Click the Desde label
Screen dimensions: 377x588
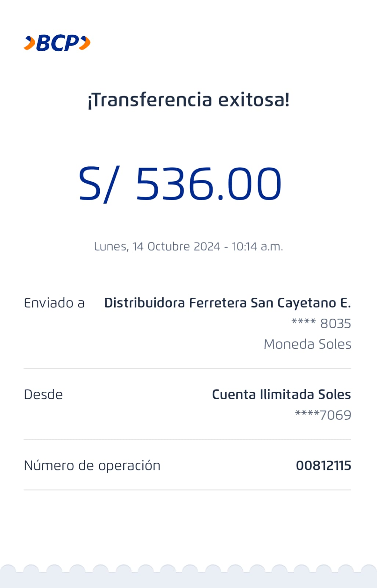pos(43,394)
